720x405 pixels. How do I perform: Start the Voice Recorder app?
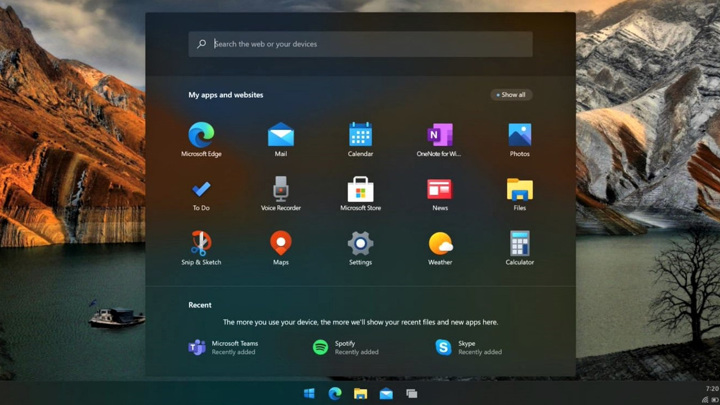[x=281, y=189]
